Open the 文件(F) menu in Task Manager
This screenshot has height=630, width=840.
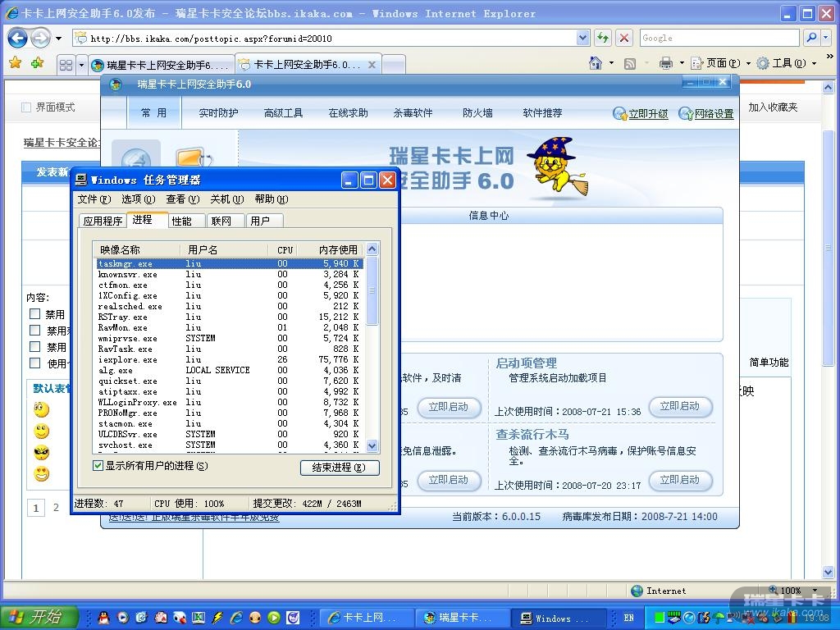pyautogui.click(x=94, y=199)
